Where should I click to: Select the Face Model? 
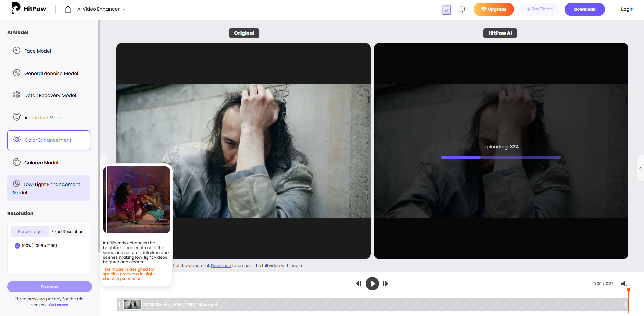point(37,51)
